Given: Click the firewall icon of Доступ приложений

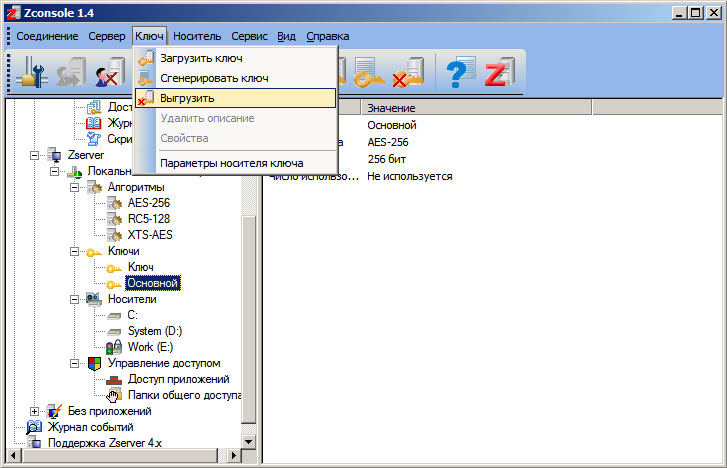Looking at the screenshot, I should pos(114,380).
